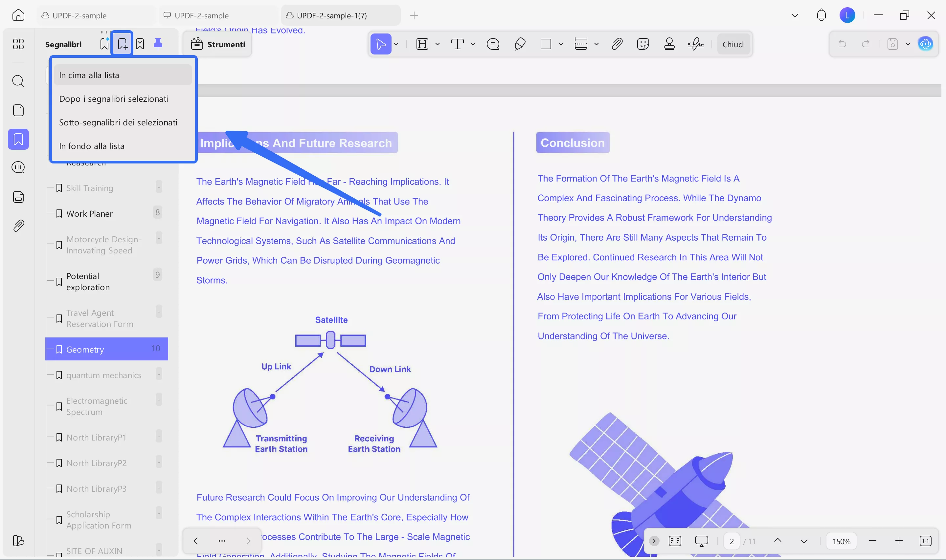Open the Comment annotation tool
Image resolution: width=946 pixels, height=560 pixels.
[493, 44]
